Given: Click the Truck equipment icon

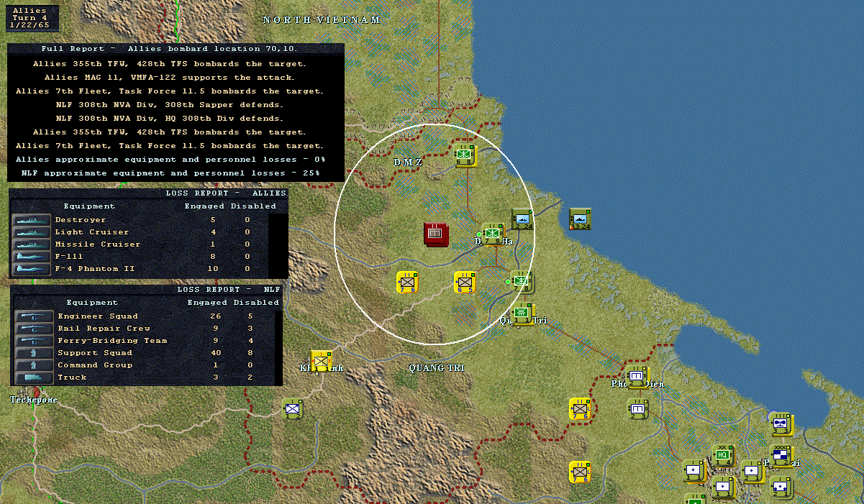Looking at the screenshot, I should tap(35, 377).
